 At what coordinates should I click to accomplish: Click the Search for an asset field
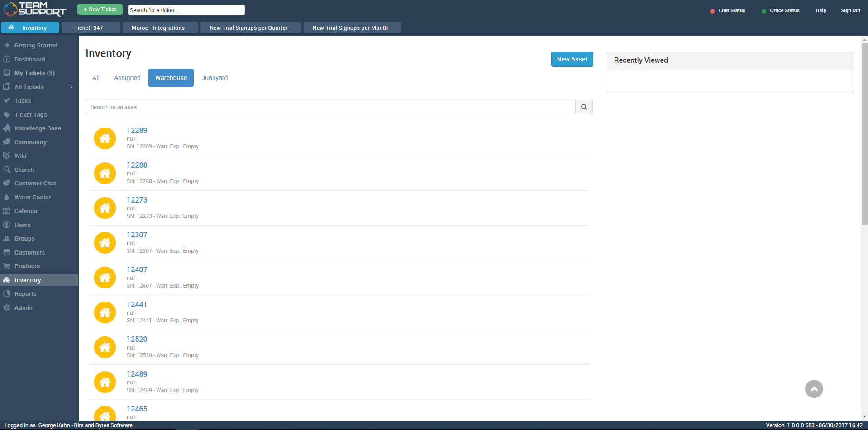330,107
